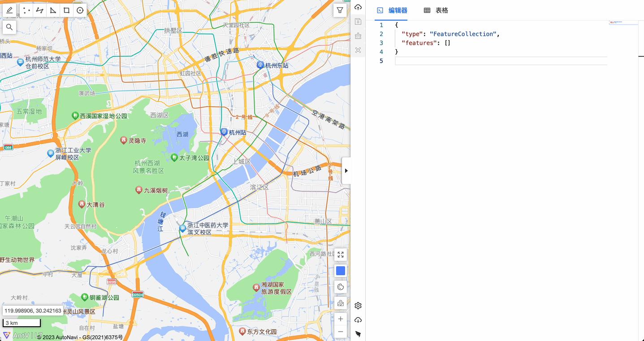Toggle fullscreen map view
The height and width of the screenshot is (341, 644).
(340, 254)
